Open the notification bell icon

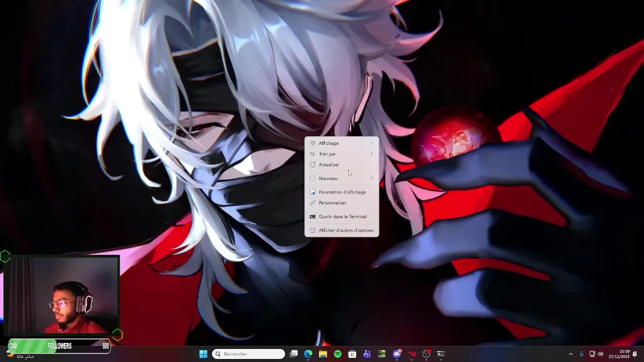point(635,354)
